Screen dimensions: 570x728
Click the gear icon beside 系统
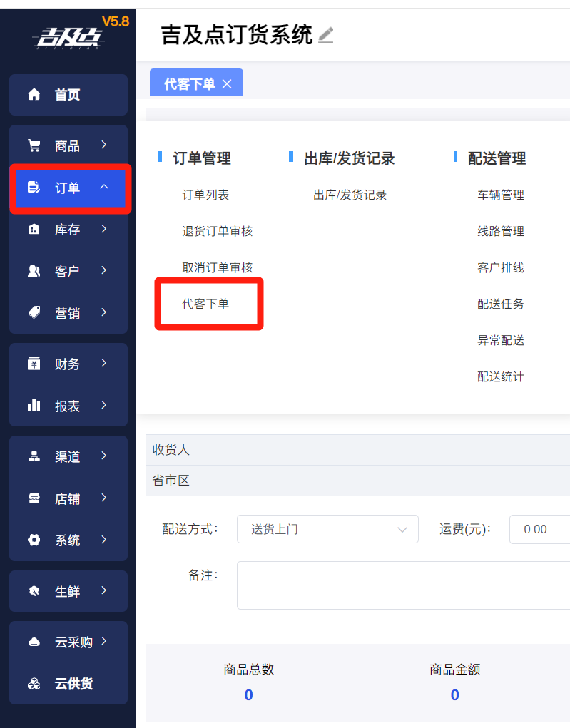coord(34,540)
